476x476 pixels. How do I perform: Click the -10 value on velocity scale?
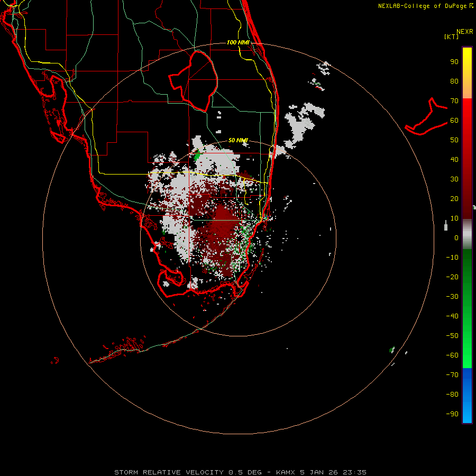[x=452, y=258]
